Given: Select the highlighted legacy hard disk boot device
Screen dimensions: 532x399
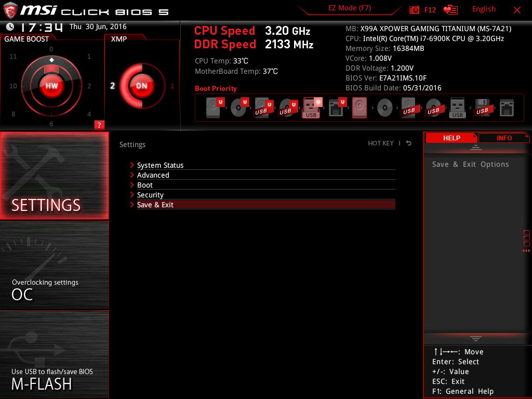Looking at the screenshot, I should pyautogui.click(x=360, y=108).
